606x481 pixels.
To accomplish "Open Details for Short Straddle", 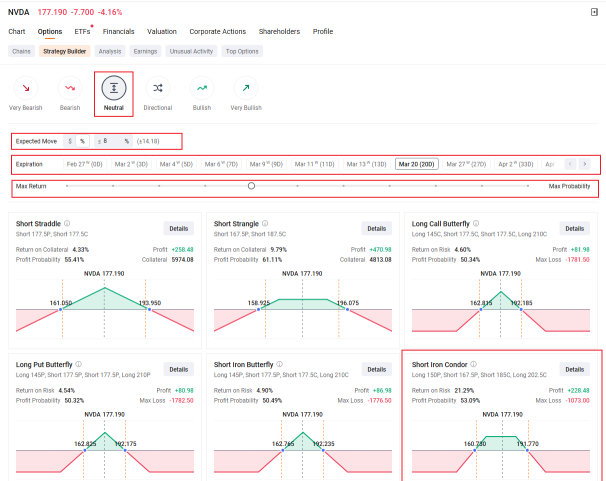I will click(x=179, y=229).
